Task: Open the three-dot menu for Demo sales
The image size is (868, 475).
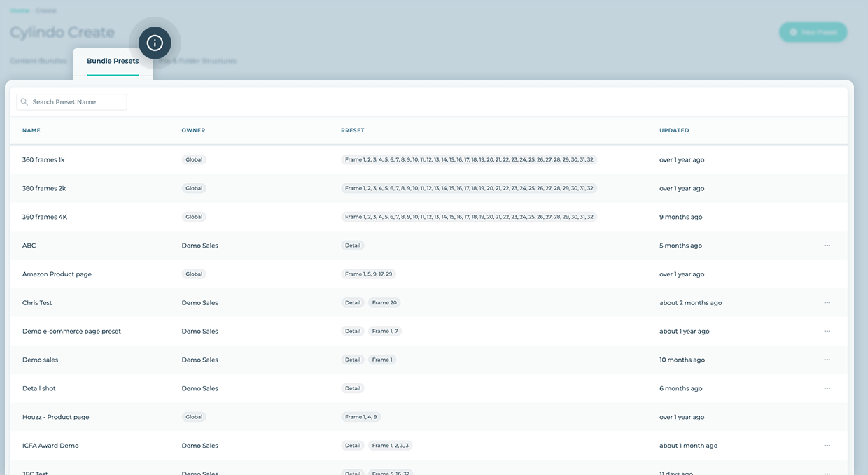Action: coord(827,360)
